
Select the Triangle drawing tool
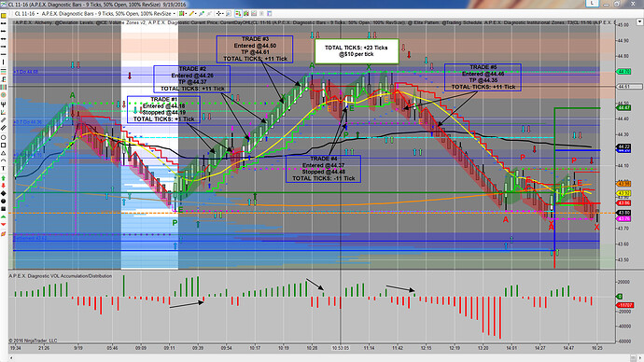pyautogui.click(x=4, y=153)
